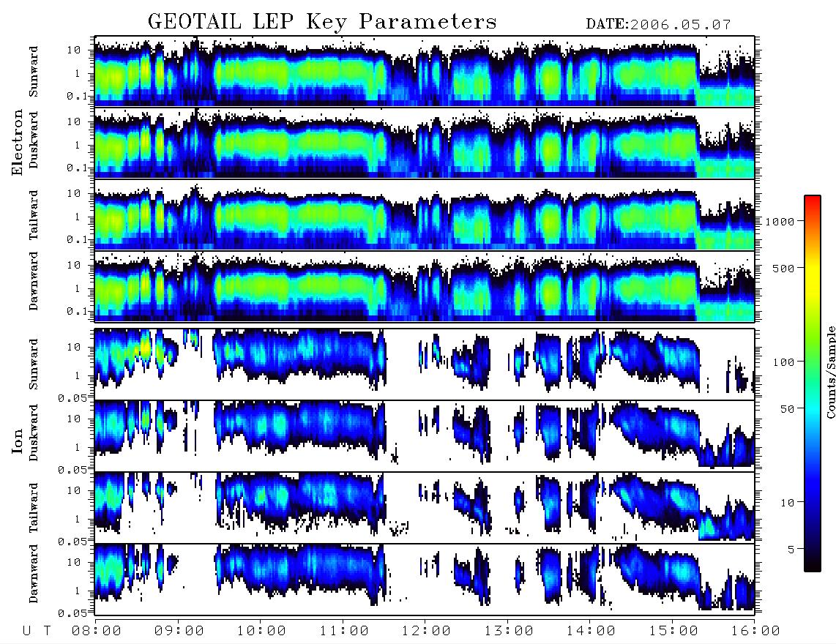The height and width of the screenshot is (644, 836).
Task: Click the "15:00" time tick label
Action: tap(673, 632)
